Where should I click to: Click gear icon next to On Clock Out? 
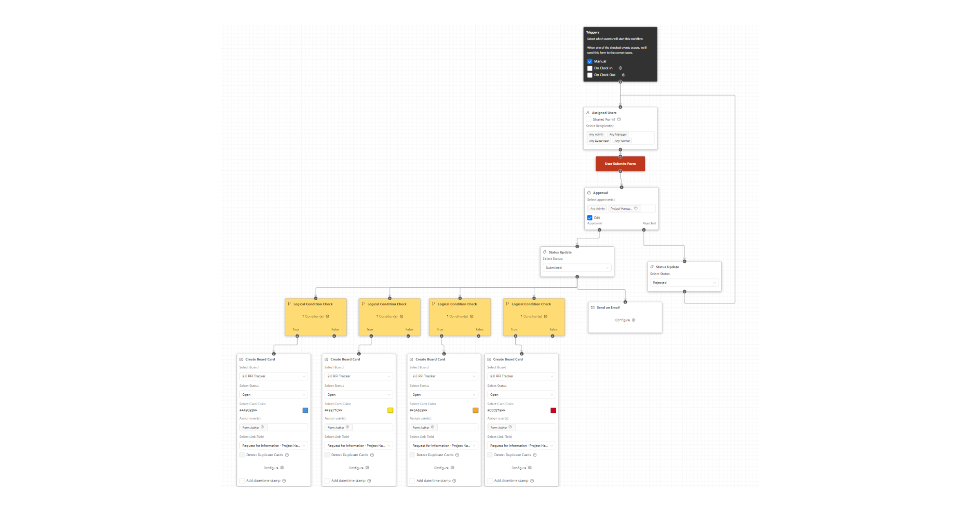click(x=624, y=75)
